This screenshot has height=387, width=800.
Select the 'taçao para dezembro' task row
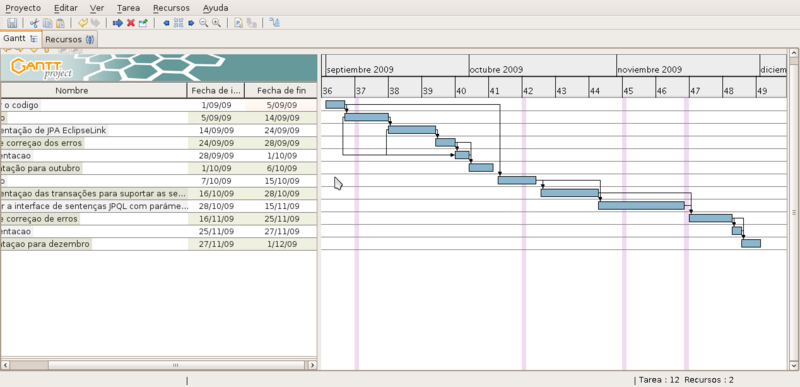[x=159, y=244]
